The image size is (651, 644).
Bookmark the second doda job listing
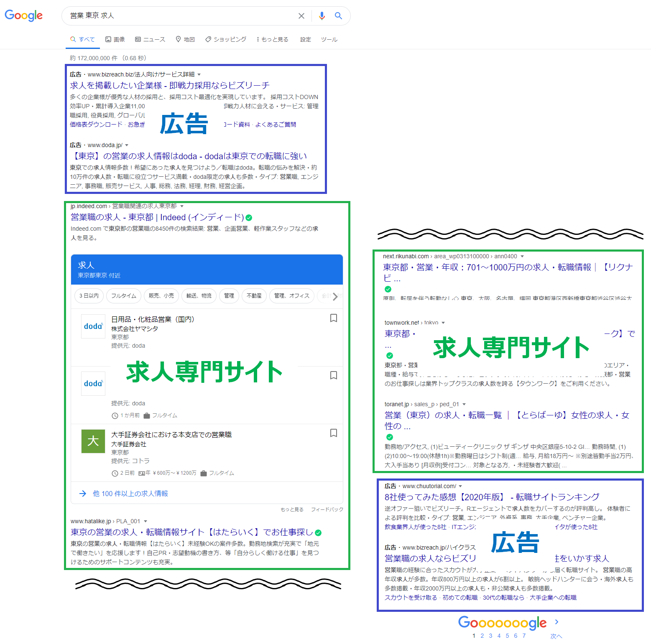tap(334, 375)
